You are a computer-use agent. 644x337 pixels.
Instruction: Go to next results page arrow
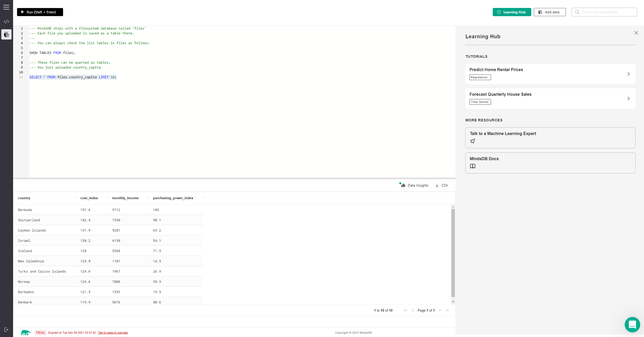tap(440, 310)
